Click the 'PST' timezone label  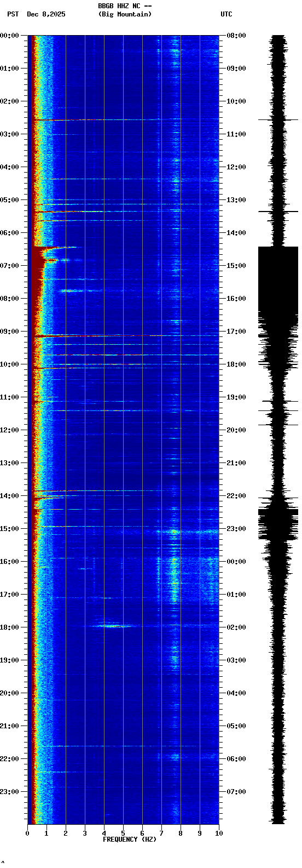coord(13,14)
